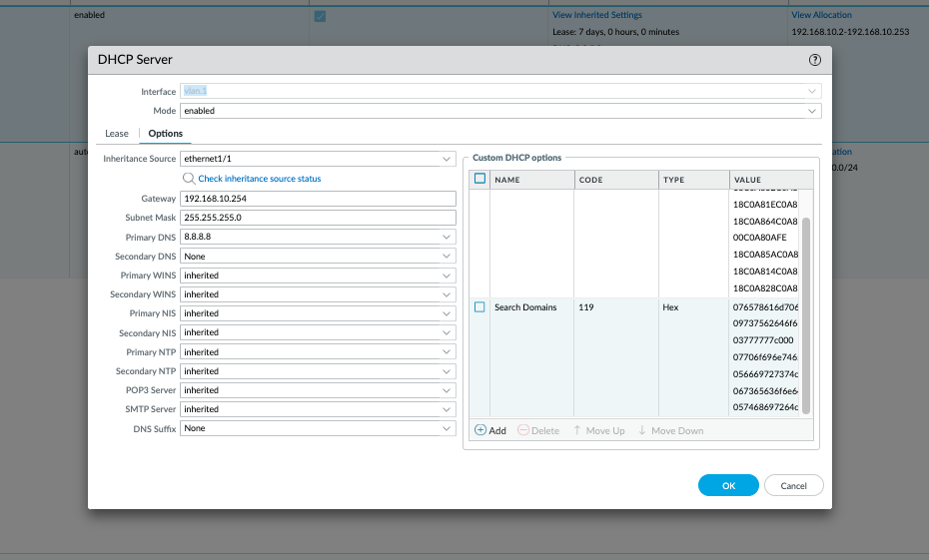This screenshot has width=929, height=560.
Task: Click the help question mark icon
Action: tap(815, 60)
